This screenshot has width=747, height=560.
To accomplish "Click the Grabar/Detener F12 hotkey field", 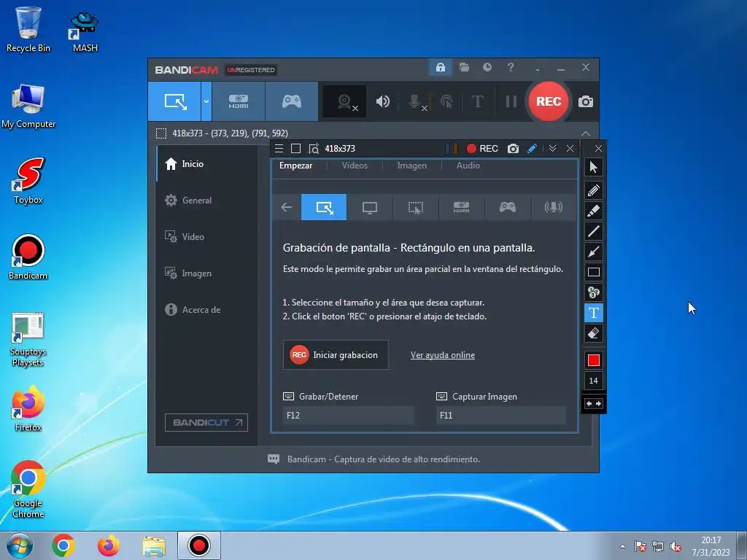I will click(348, 415).
